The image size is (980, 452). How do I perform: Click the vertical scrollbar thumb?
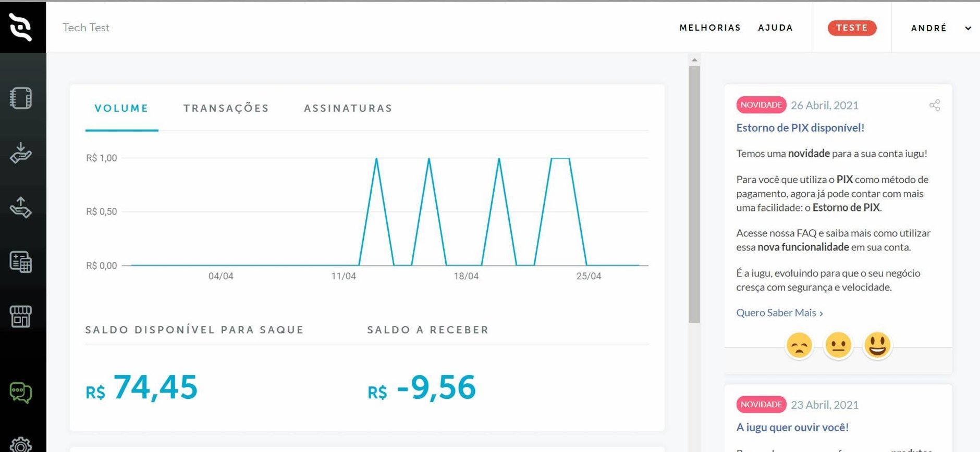(694, 193)
